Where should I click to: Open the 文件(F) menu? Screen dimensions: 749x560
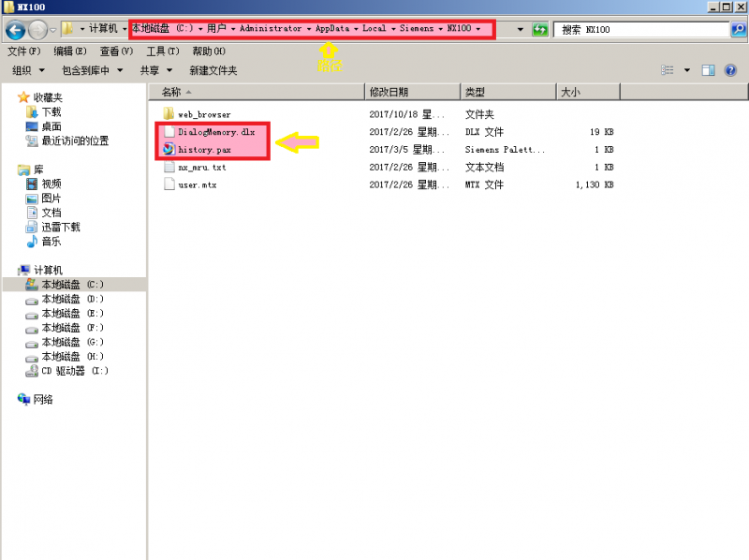24,52
